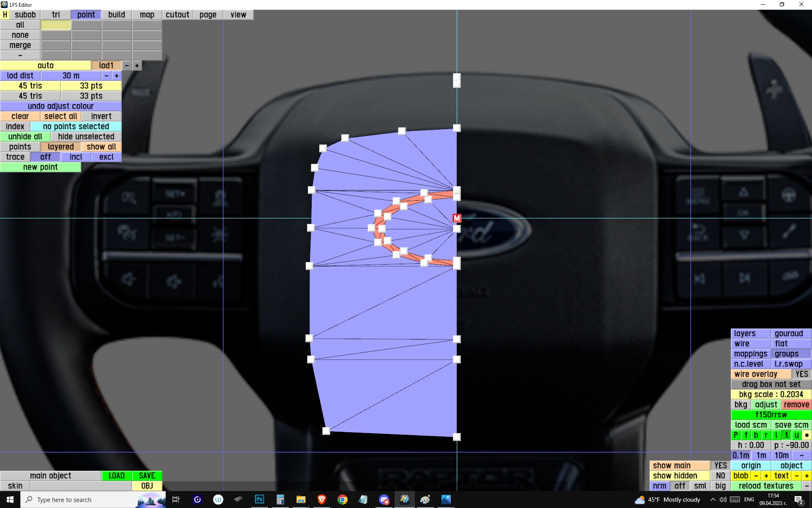812x508 pixels.
Task: Click the H hide-interface button
Action: [5, 15]
